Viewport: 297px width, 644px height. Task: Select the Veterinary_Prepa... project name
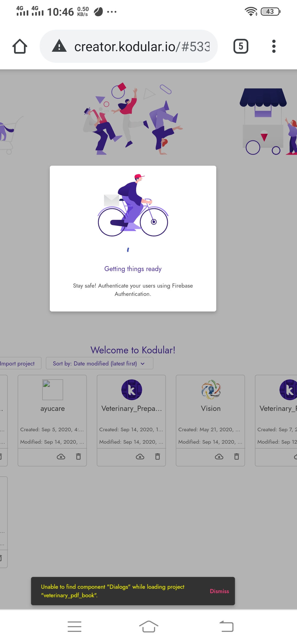click(131, 409)
